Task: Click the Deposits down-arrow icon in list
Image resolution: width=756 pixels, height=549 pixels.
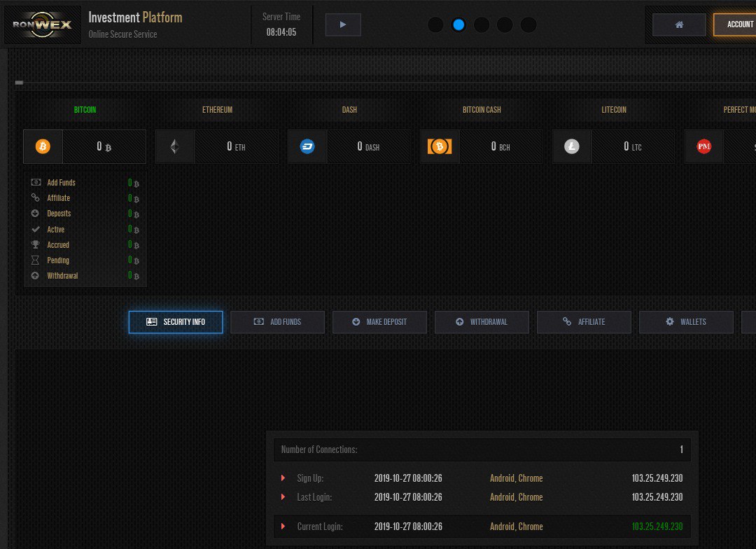Action: (35, 214)
